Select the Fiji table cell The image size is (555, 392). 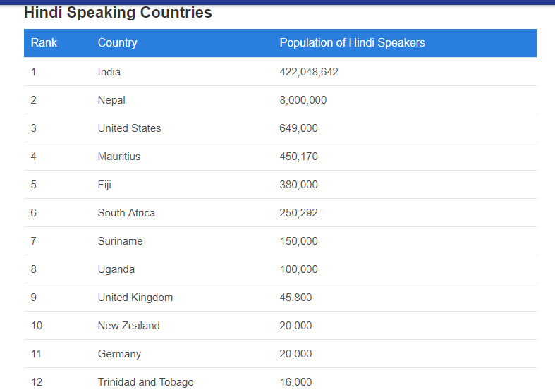tap(104, 185)
